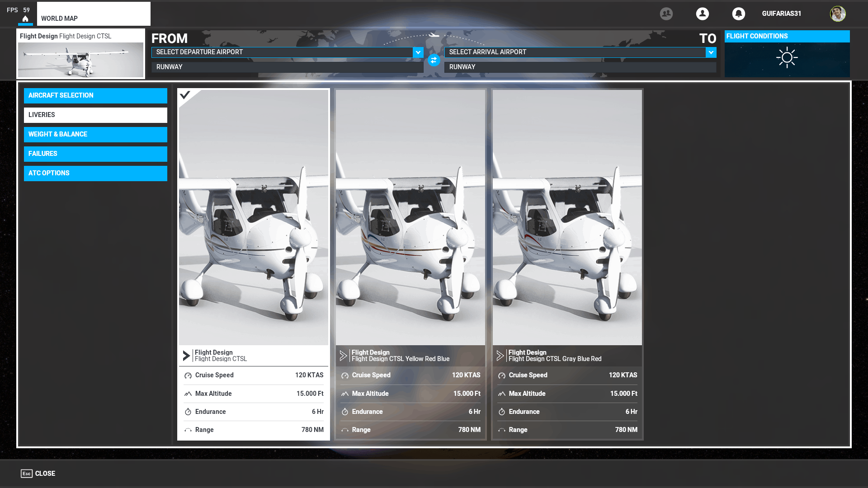
Task: Click the departure runway field
Action: click(x=287, y=67)
